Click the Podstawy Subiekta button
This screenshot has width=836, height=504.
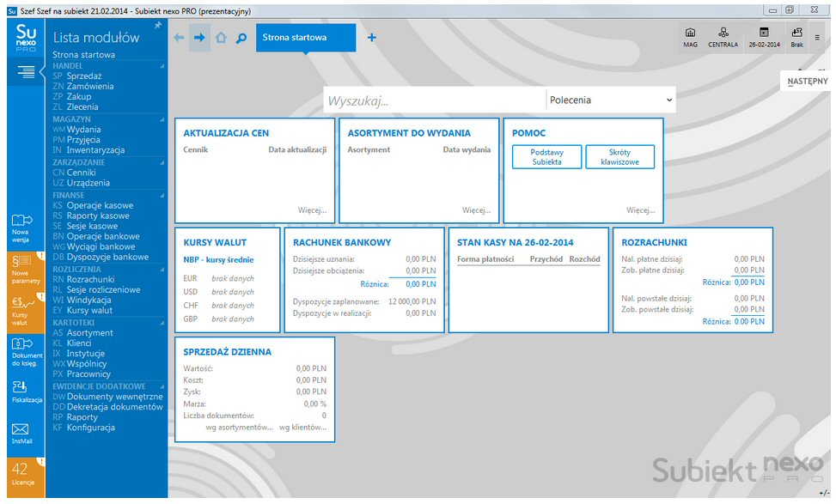tap(546, 157)
